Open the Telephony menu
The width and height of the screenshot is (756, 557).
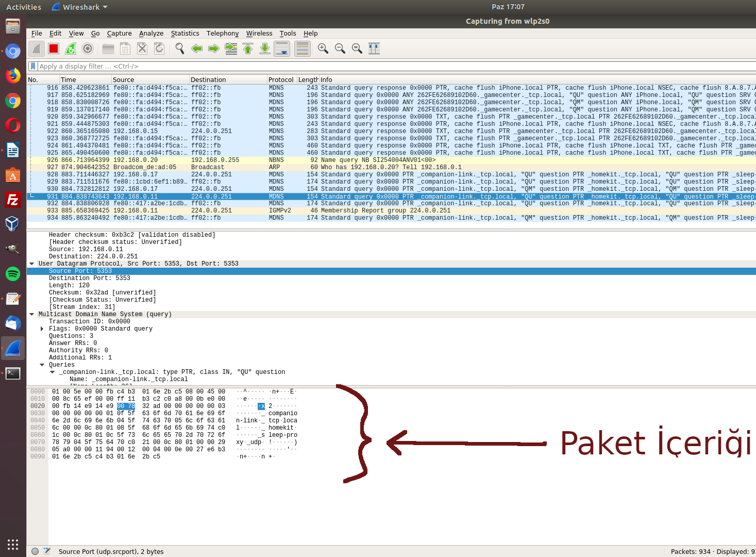click(223, 34)
